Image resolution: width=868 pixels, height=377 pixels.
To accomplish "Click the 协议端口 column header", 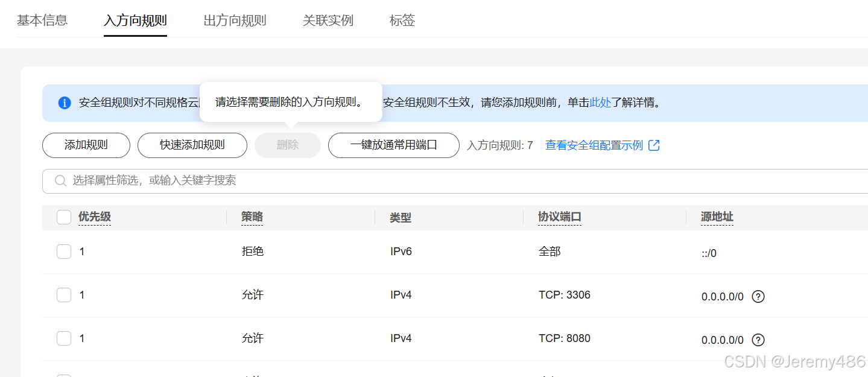I will click(x=560, y=217).
